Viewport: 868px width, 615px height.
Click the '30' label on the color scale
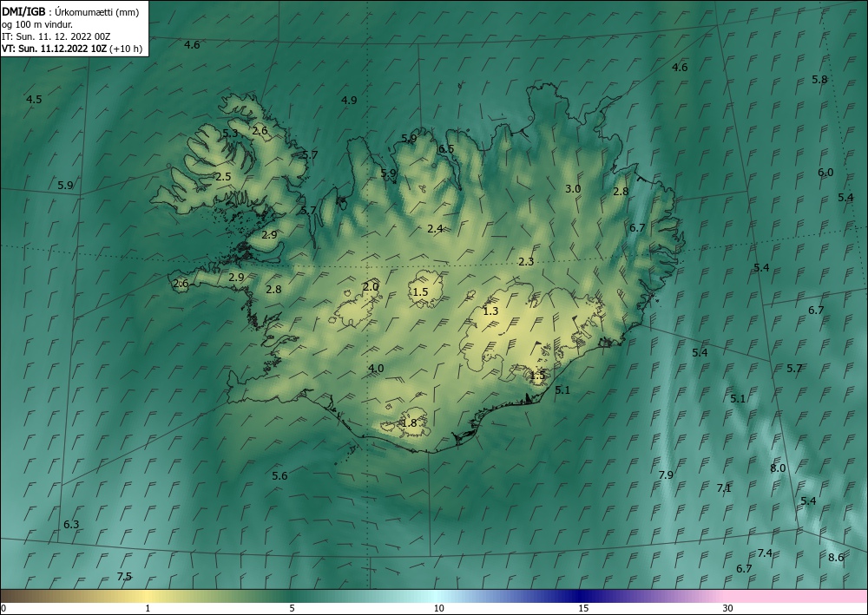728,609
